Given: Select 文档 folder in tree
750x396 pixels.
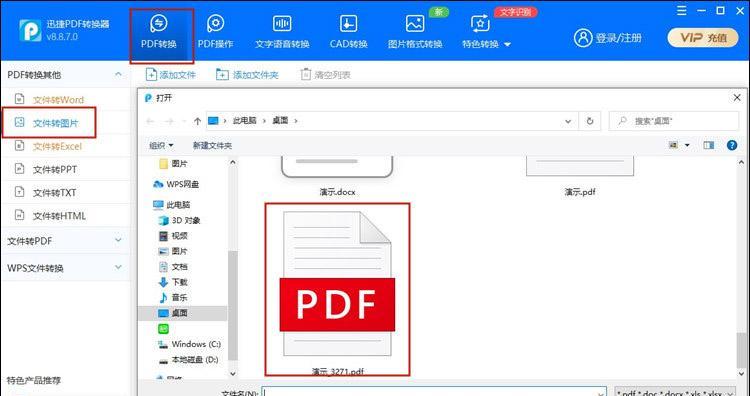Looking at the screenshot, I should tap(173, 266).
